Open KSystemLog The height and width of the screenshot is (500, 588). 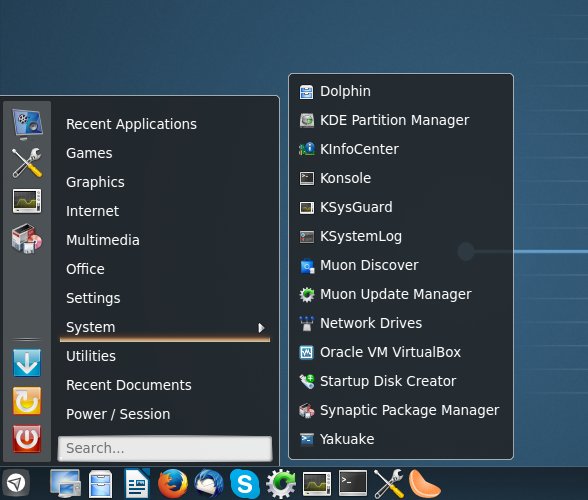[x=401, y=236]
